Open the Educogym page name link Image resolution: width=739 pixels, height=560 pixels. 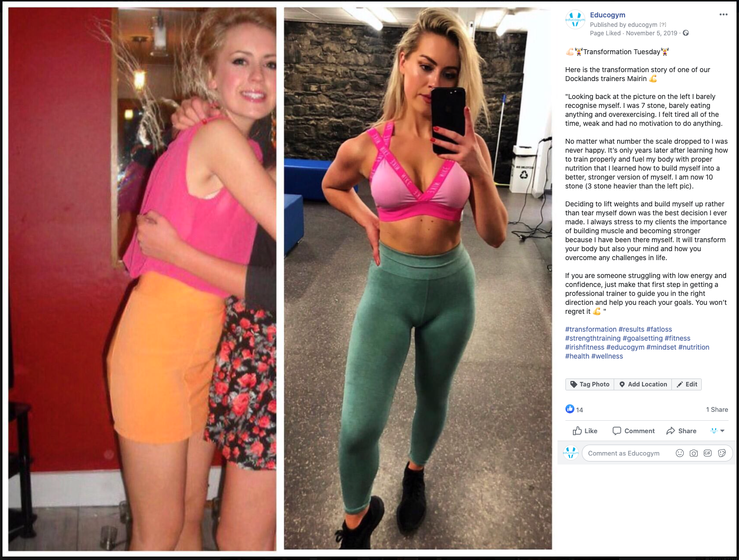click(x=608, y=15)
